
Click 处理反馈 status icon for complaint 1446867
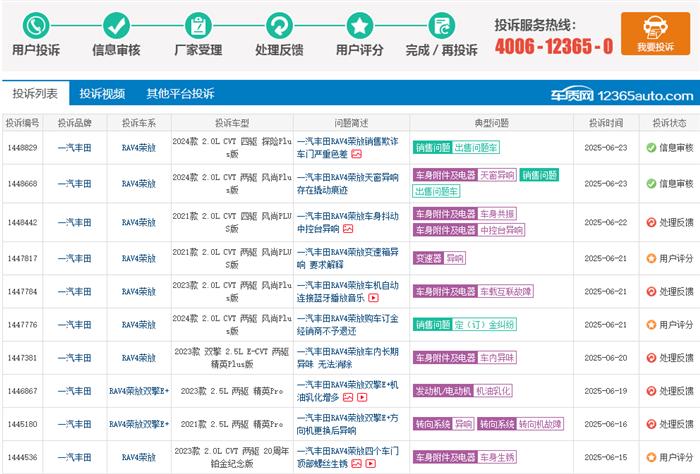coord(651,391)
